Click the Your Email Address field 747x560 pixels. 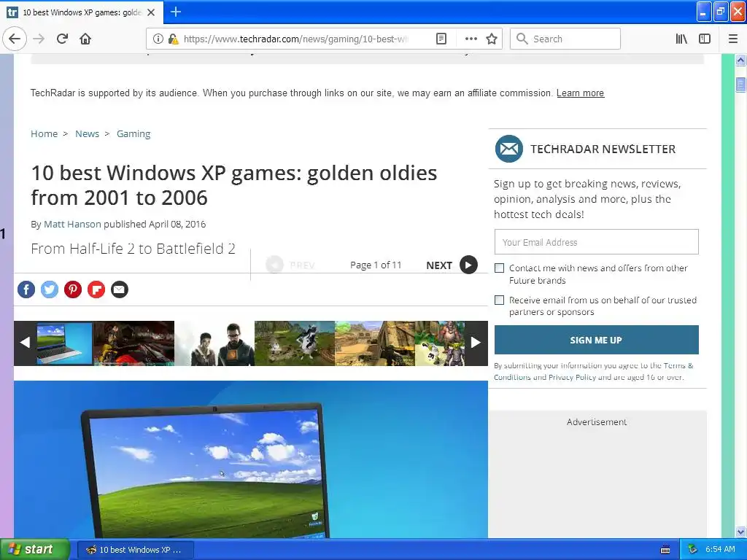click(x=597, y=242)
